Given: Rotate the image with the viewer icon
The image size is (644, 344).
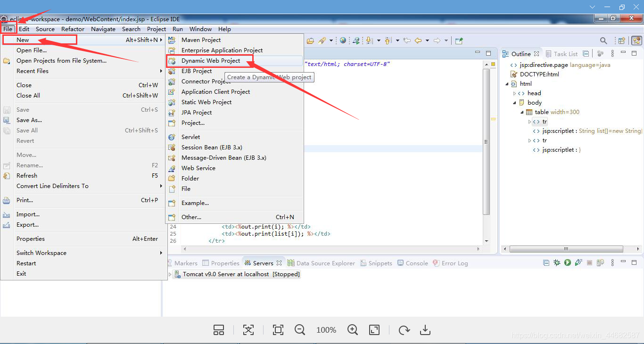Looking at the screenshot, I should click(x=404, y=330).
